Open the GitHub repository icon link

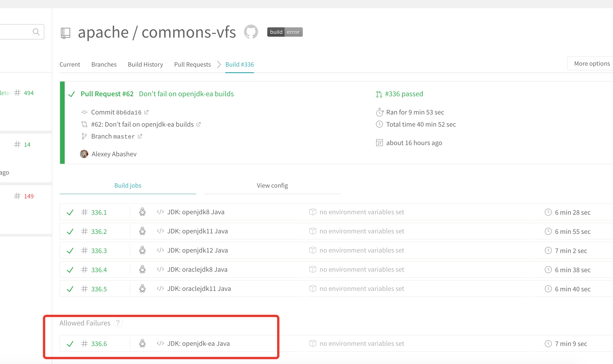coord(251,32)
